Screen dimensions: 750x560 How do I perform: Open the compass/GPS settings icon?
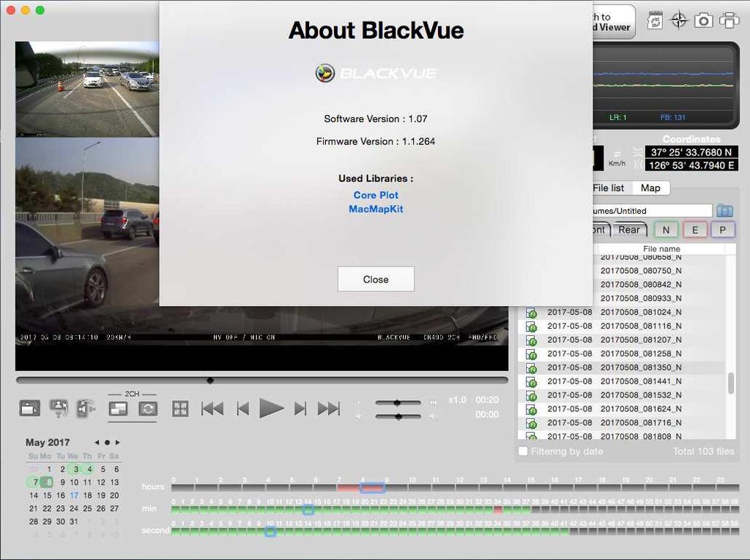679,20
